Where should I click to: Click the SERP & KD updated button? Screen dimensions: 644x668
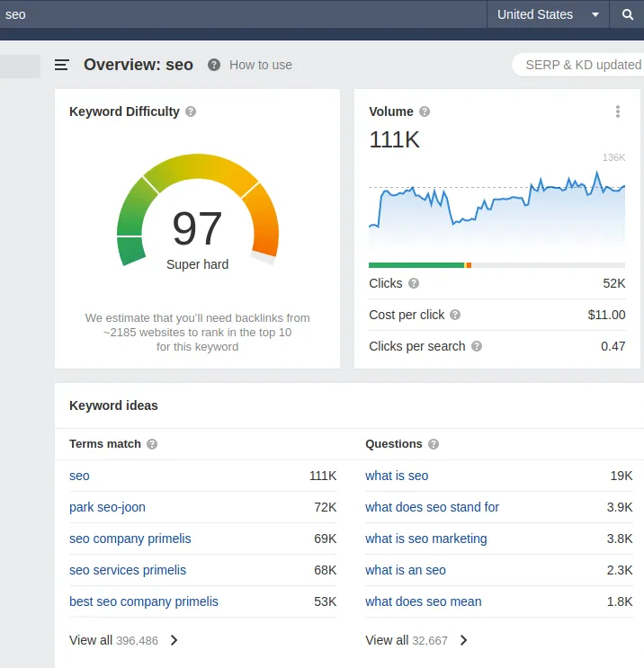(580, 65)
